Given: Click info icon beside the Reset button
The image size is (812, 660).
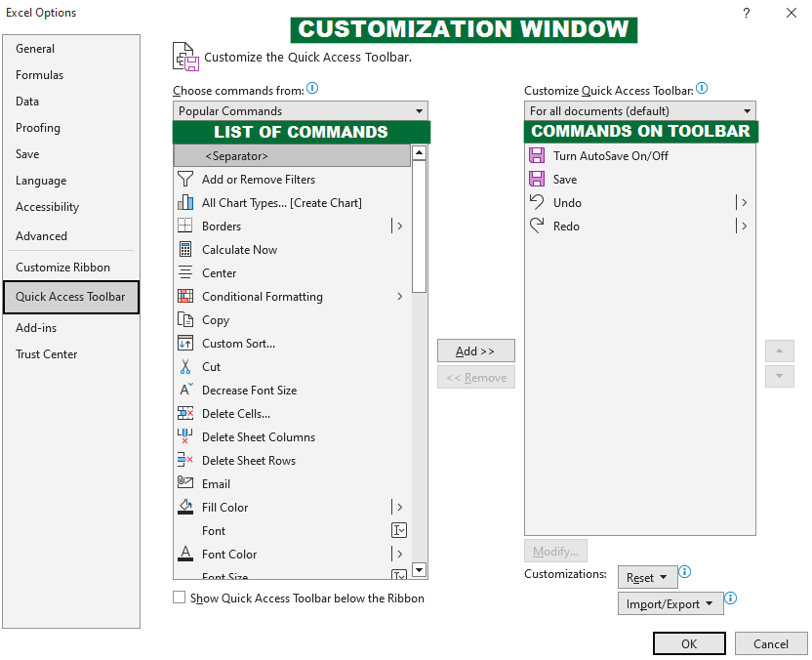Looking at the screenshot, I should 684,571.
